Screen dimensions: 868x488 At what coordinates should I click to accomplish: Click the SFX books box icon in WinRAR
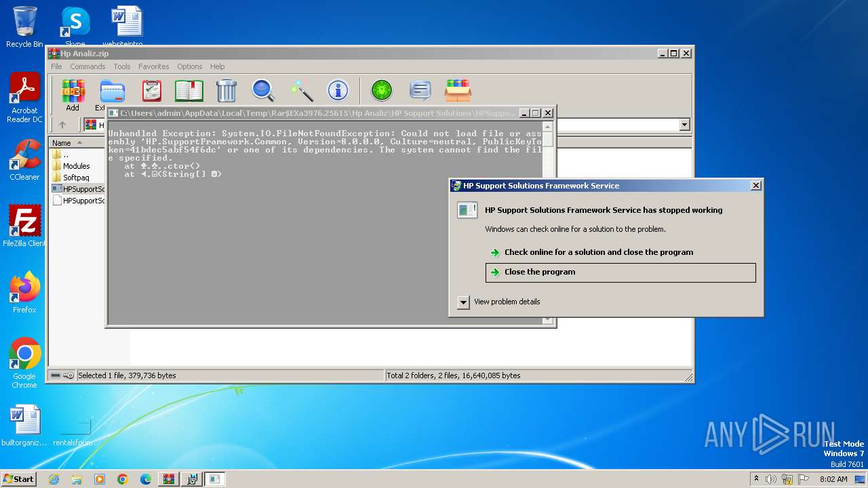tap(458, 90)
